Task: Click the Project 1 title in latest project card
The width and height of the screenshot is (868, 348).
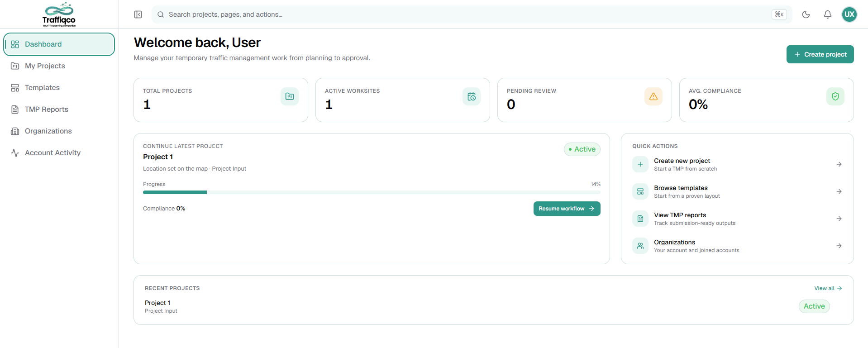Action: [x=158, y=157]
